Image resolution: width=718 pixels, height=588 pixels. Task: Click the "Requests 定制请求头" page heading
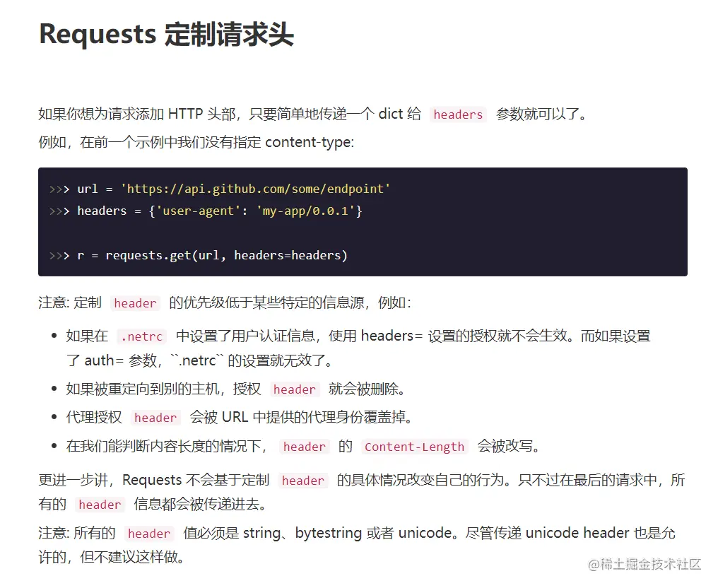pos(166,34)
